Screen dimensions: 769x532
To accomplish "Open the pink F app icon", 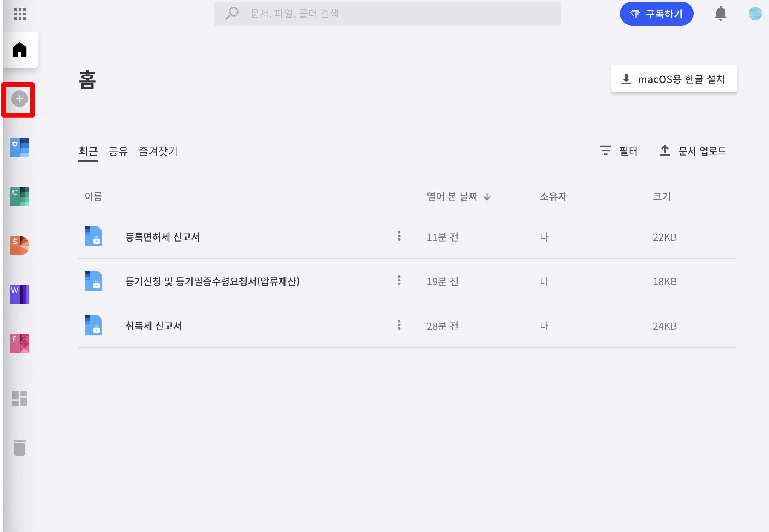I will [x=20, y=344].
